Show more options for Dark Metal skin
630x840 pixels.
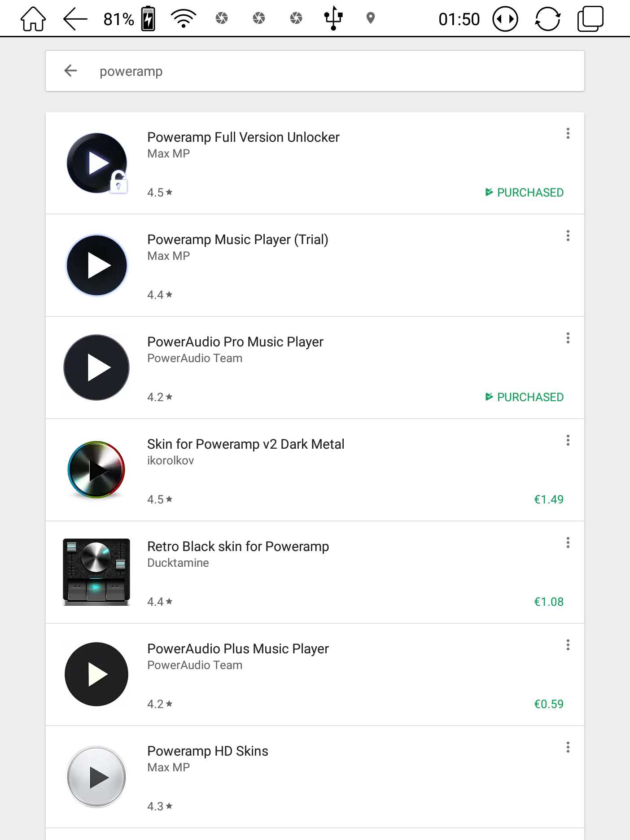(x=568, y=440)
